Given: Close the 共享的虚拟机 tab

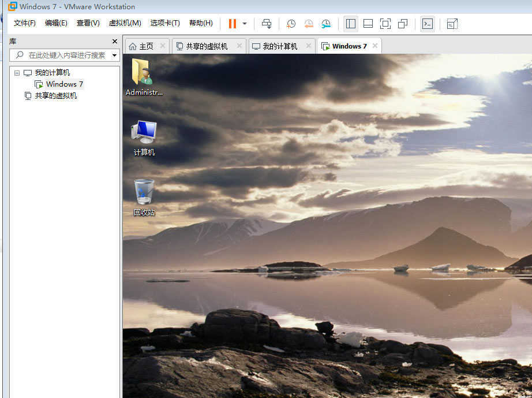Looking at the screenshot, I should coord(239,46).
